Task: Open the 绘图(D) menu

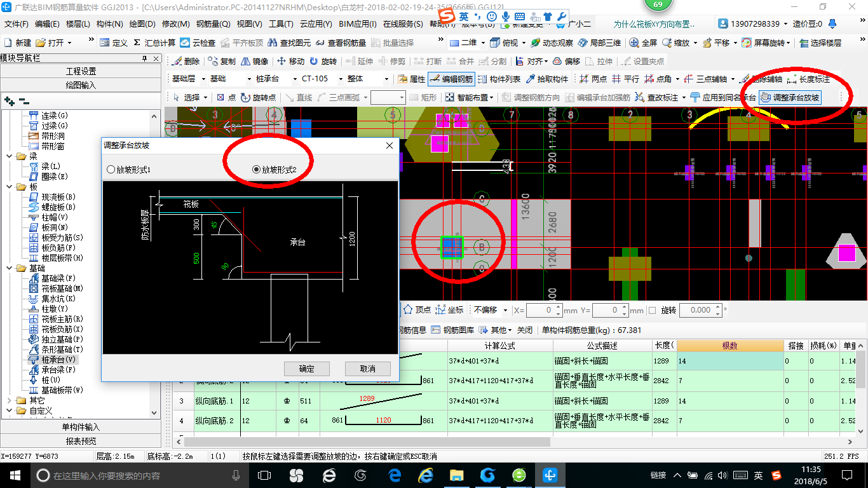Action: click(x=142, y=24)
